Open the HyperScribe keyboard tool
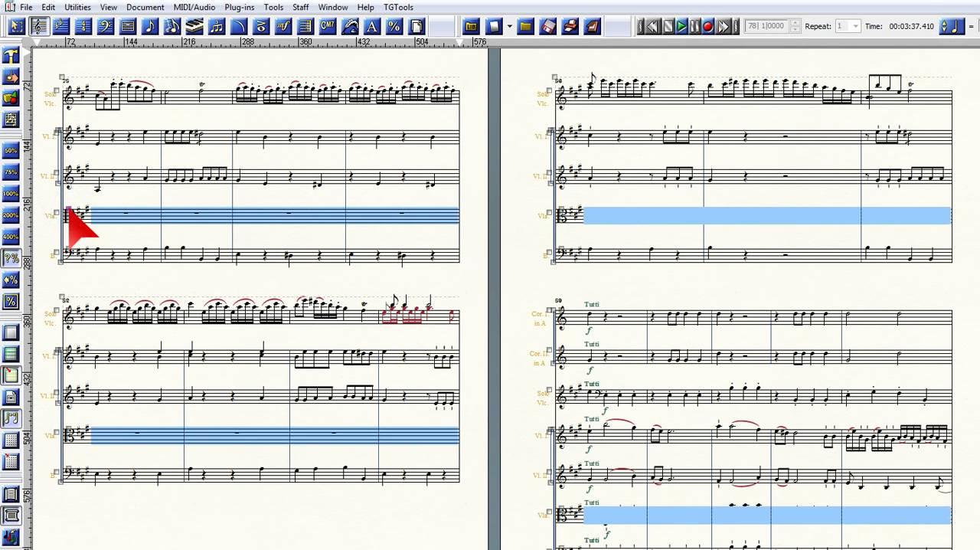Image resolution: width=980 pixels, height=550 pixels. tap(194, 27)
